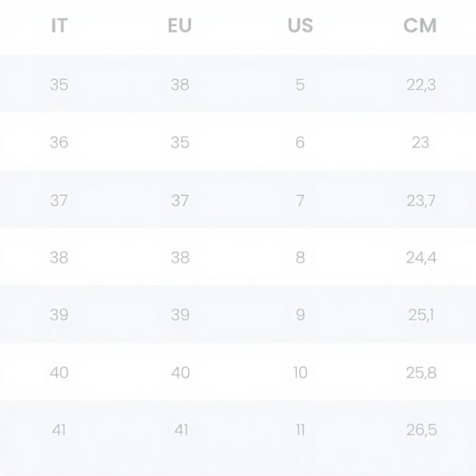Image resolution: width=476 pixels, height=476 pixels.
Task: Select the 25,1 centimeter value
Action: (x=420, y=315)
